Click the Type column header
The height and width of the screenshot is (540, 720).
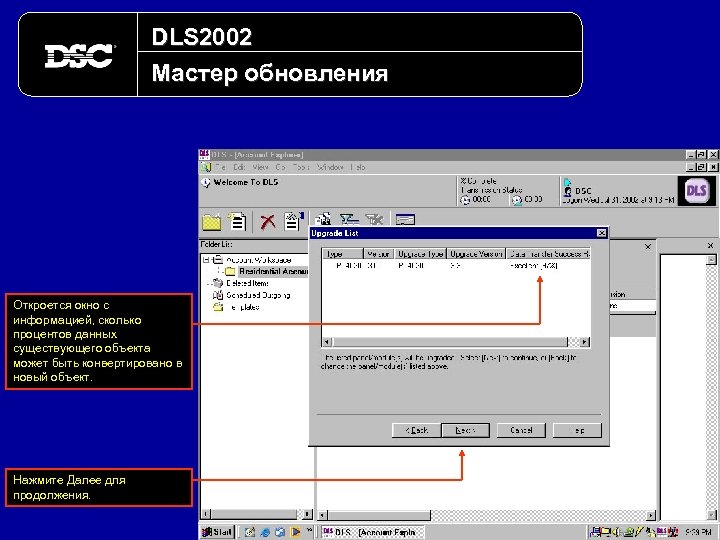[x=343, y=254]
